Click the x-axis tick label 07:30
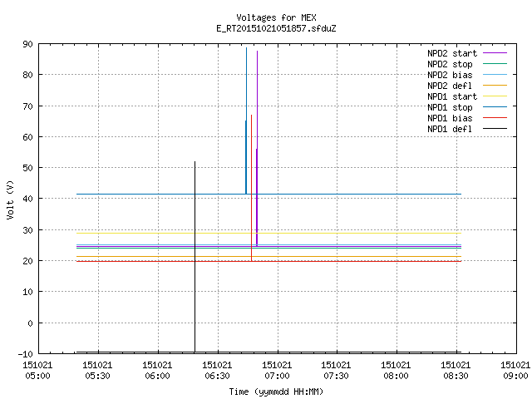 click(x=336, y=376)
